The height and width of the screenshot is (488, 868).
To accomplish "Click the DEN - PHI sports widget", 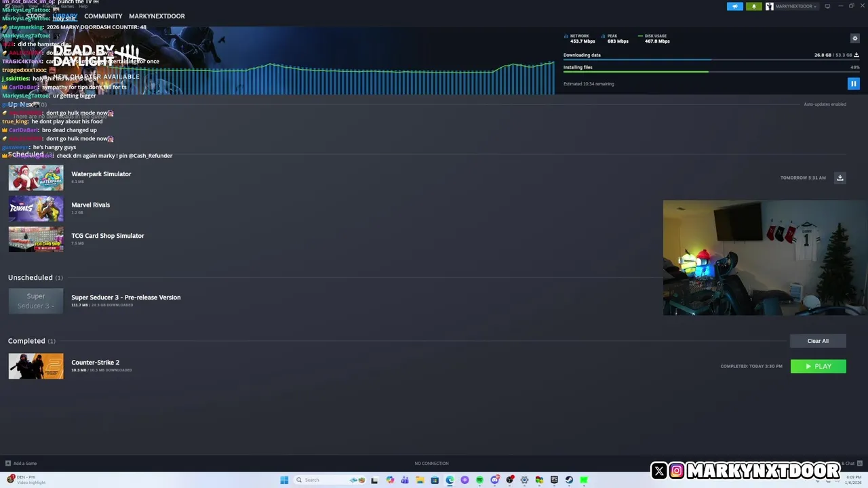I will (x=26, y=480).
